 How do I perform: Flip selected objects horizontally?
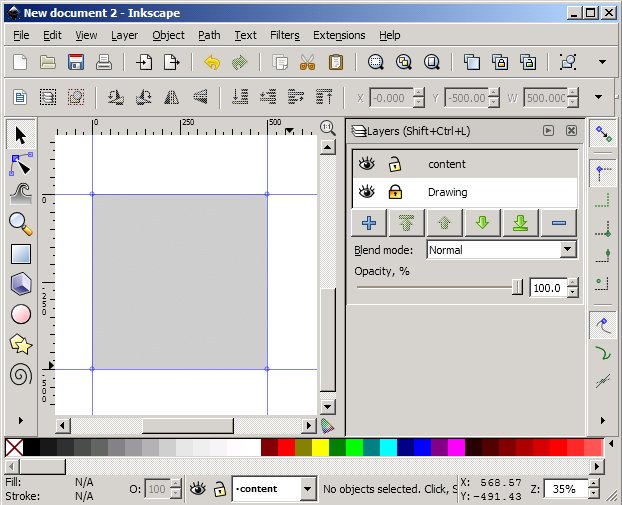[x=172, y=97]
